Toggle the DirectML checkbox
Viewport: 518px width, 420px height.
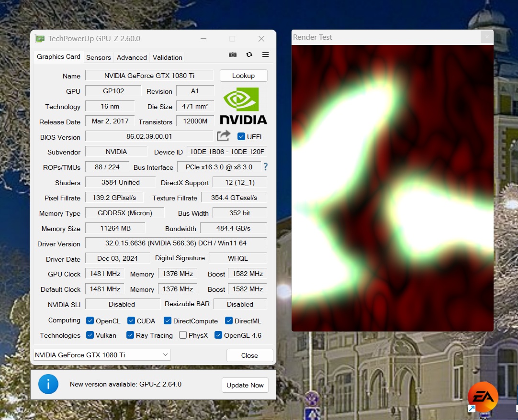229,321
